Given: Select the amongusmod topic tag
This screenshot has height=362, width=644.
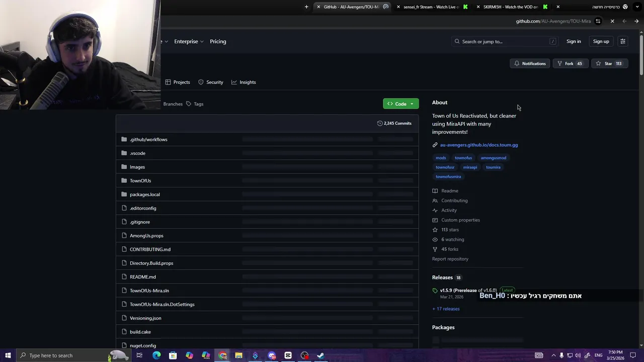Looking at the screenshot, I should coord(494,158).
